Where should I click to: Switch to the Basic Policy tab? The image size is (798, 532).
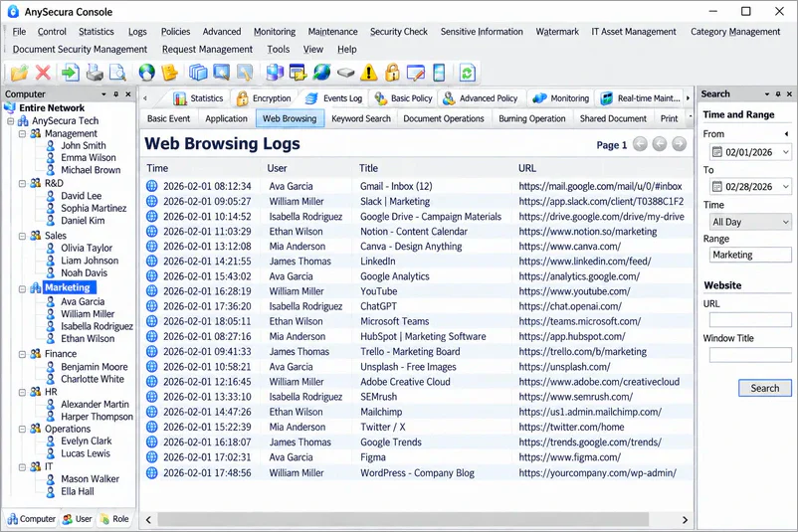point(404,98)
